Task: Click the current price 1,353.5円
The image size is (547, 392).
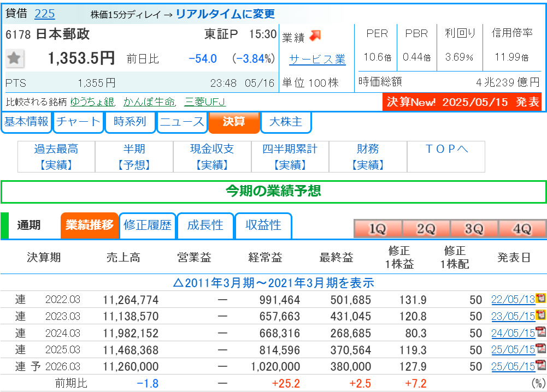Action: [81, 58]
